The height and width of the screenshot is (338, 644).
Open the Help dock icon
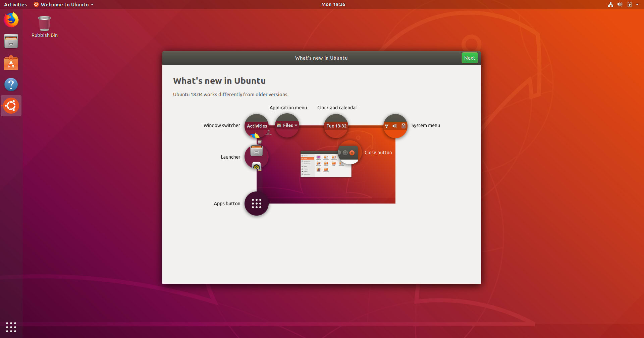pos(11,84)
